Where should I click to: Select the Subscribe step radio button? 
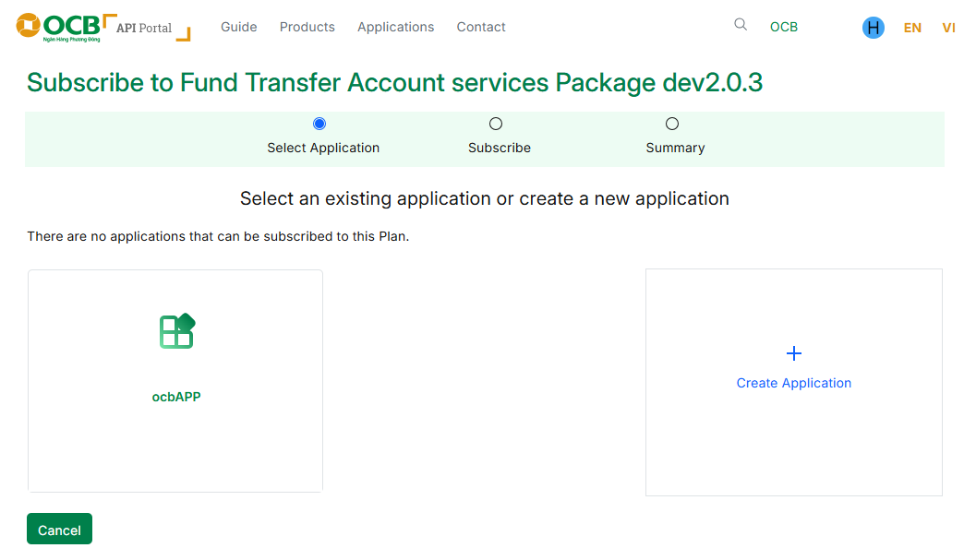pos(496,124)
